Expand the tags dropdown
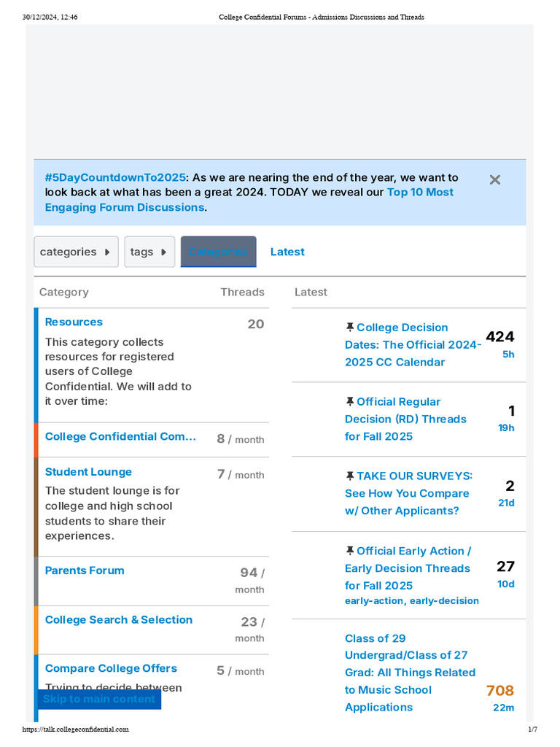Viewport: 560px width, 747px height. point(149,252)
